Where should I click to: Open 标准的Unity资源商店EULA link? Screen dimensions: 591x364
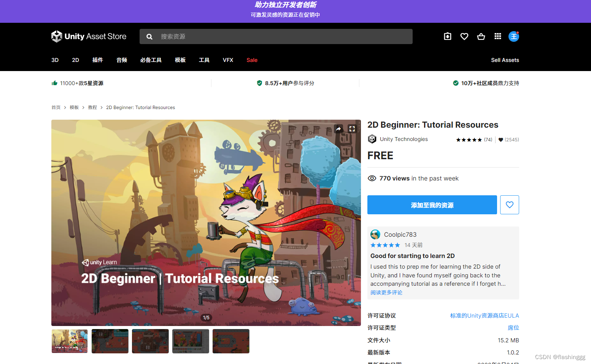pos(485,316)
